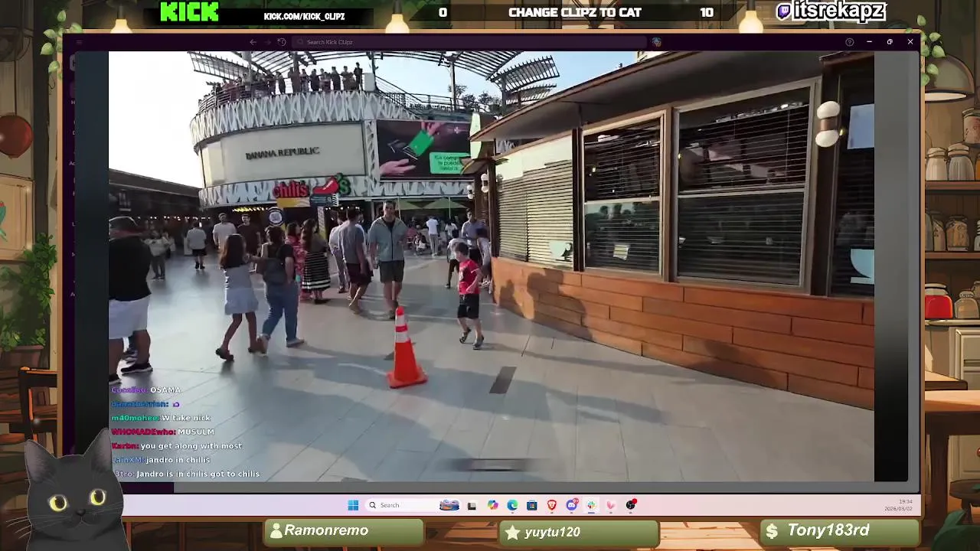
Task: Click the back arrow in the app title bar
Action: pos(253,42)
